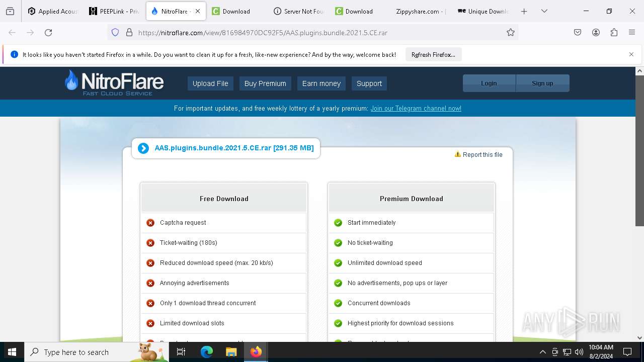Open the Windows Start menu
The width and height of the screenshot is (644, 362).
pos(12,352)
